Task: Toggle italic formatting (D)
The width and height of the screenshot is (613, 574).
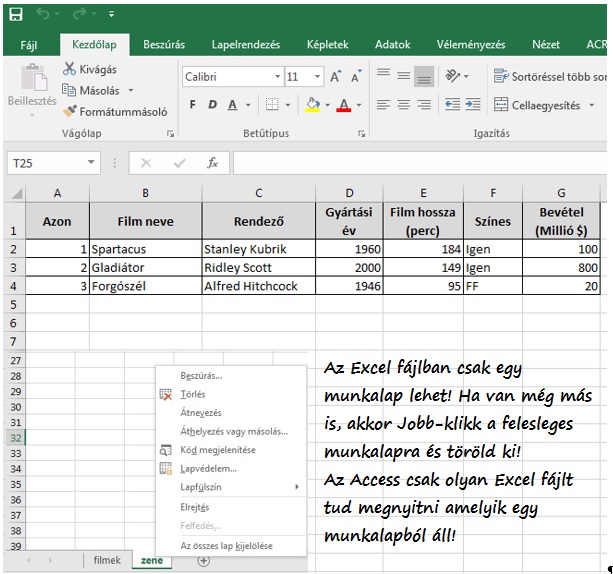Action: click(x=211, y=105)
